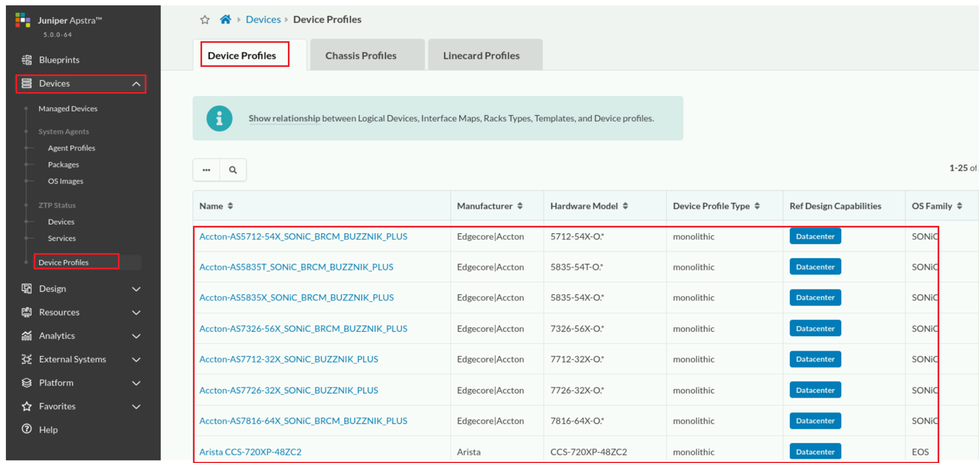The width and height of the screenshot is (980, 463).
Task: Go to home via breadcrumb house icon
Action: click(225, 19)
